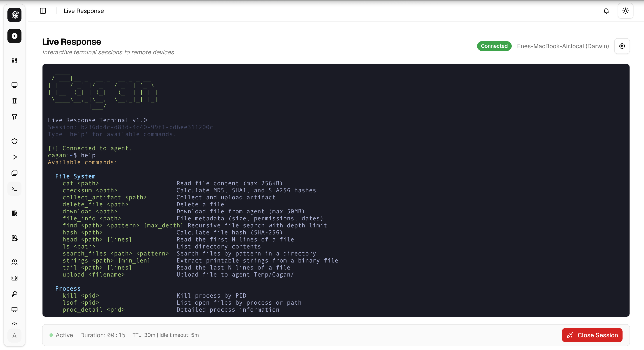This screenshot has width=644, height=350.
Task: Toggle the Connected status badge
Action: pos(494,46)
